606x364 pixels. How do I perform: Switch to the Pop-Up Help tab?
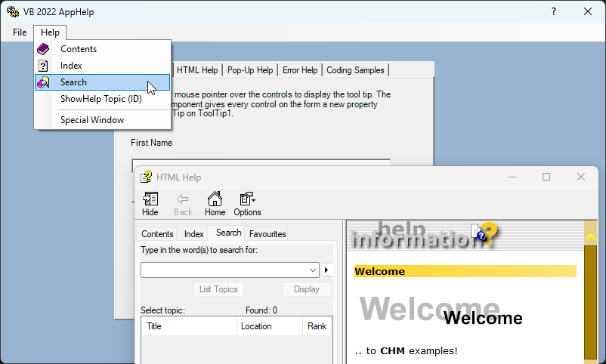point(250,70)
